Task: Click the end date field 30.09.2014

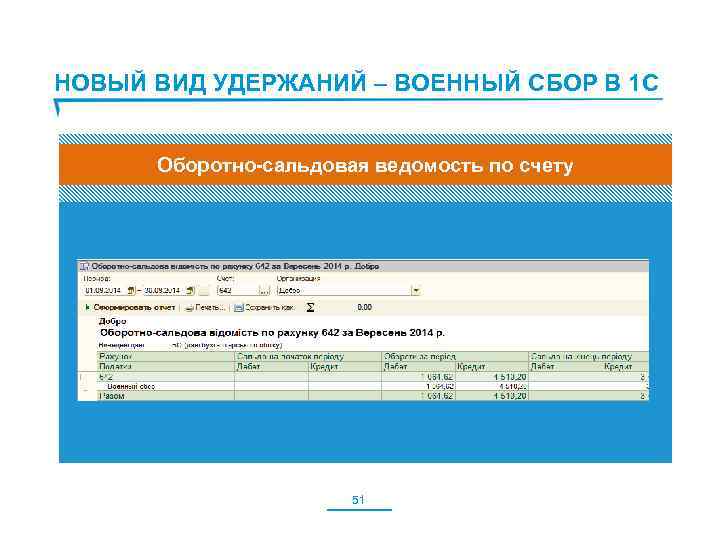Action: click(x=164, y=291)
